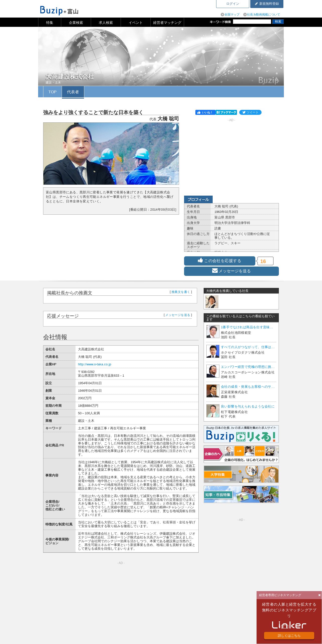Open 会社の成長・発展もお客様へのサ… link

248,386
